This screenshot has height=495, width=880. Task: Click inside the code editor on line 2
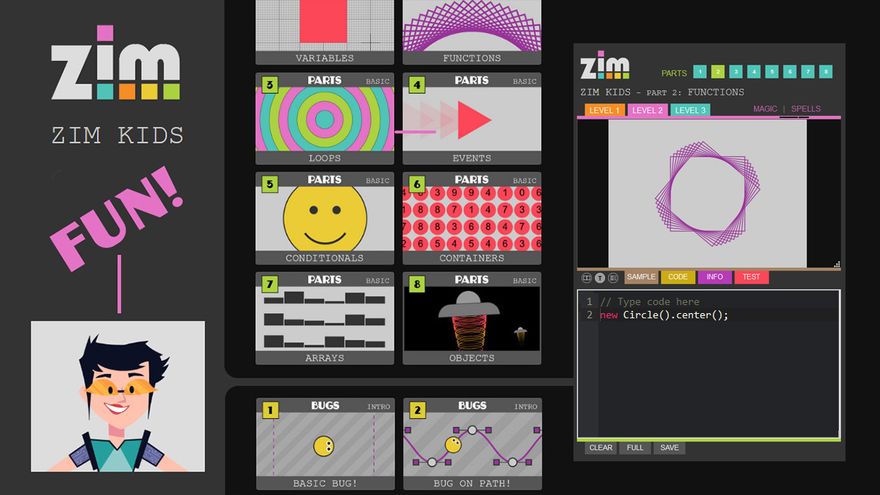point(664,315)
